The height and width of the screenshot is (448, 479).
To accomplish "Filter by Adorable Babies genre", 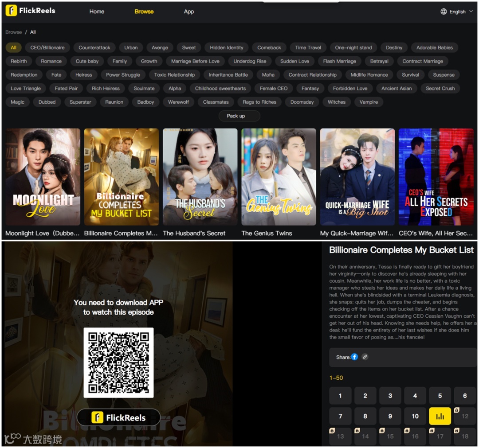I will coord(434,47).
